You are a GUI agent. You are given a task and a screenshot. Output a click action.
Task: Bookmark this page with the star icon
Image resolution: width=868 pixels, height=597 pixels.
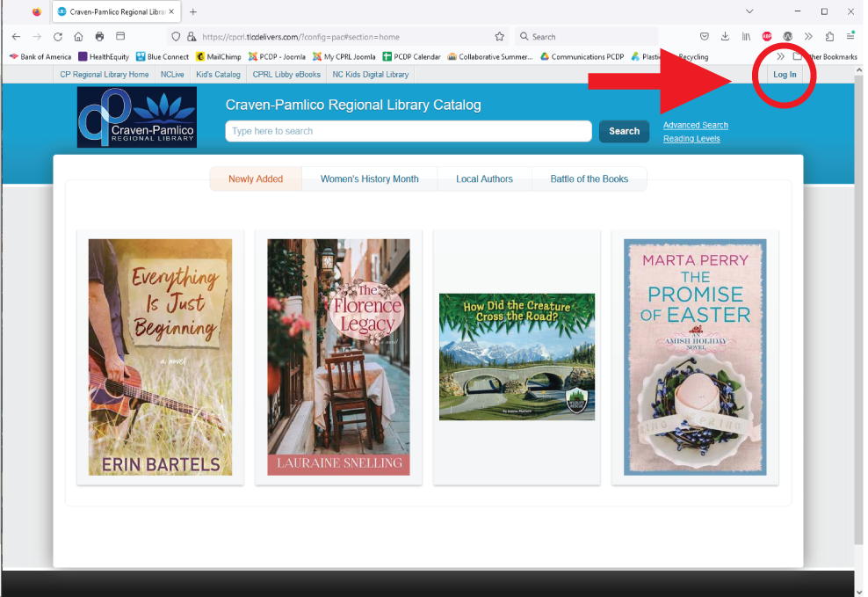coord(499,37)
